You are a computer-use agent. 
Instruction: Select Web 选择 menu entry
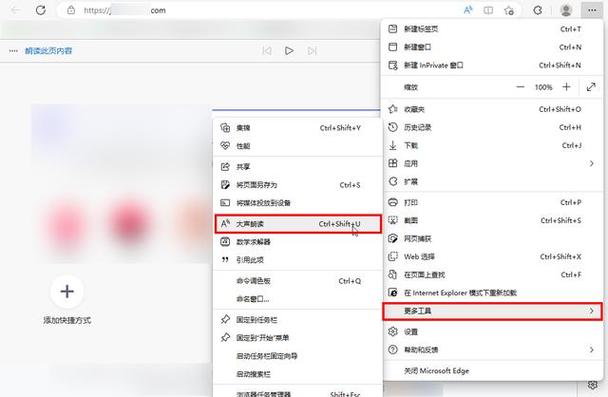[x=492, y=257]
